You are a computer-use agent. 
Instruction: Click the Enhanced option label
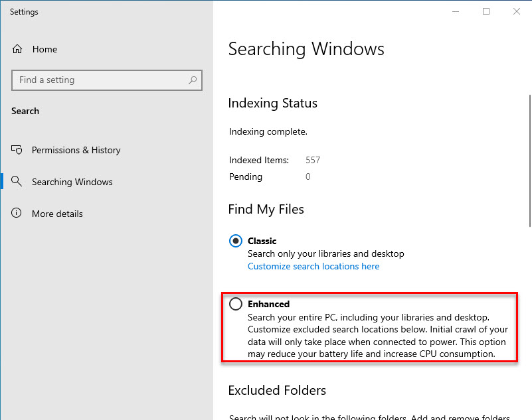click(x=268, y=304)
